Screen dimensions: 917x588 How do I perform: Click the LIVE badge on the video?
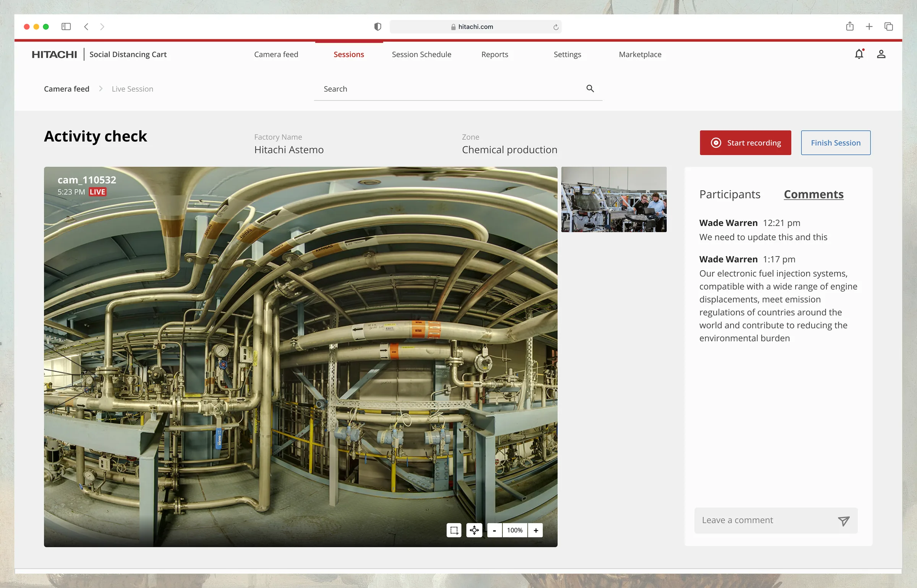point(97,192)
